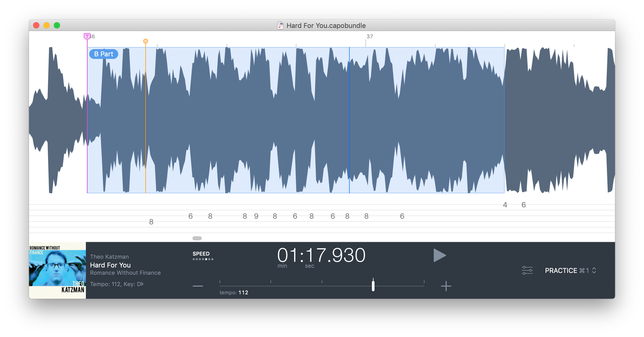
Task: Click the tab note 4 on top string
Action: 505,205
